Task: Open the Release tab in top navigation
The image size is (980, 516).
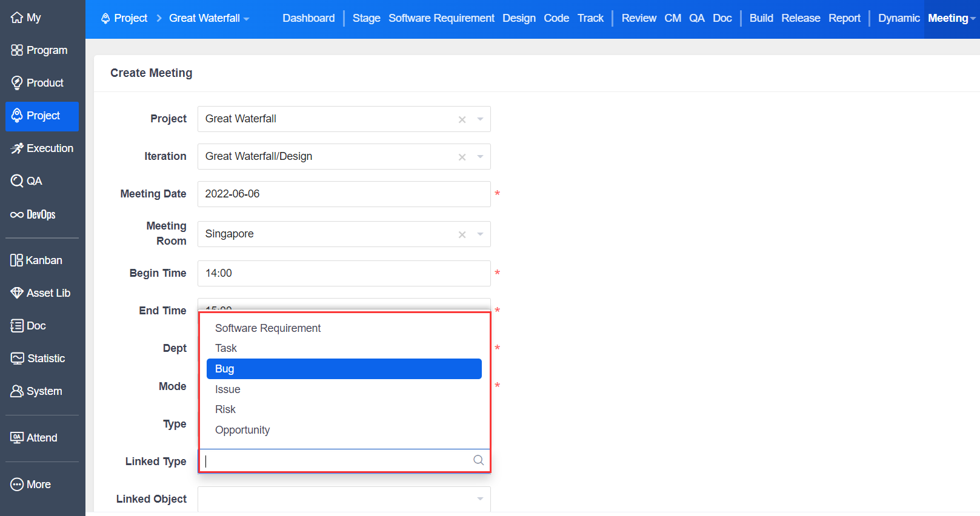Action: 800,18
